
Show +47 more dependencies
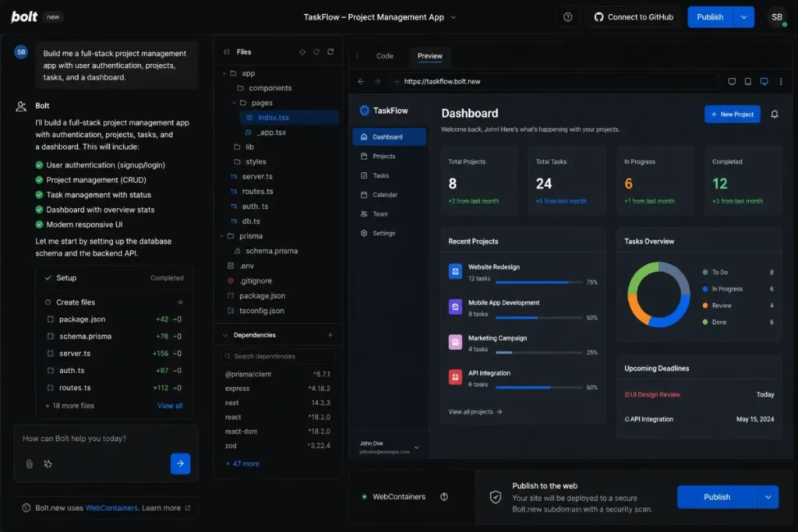[242, 464]
